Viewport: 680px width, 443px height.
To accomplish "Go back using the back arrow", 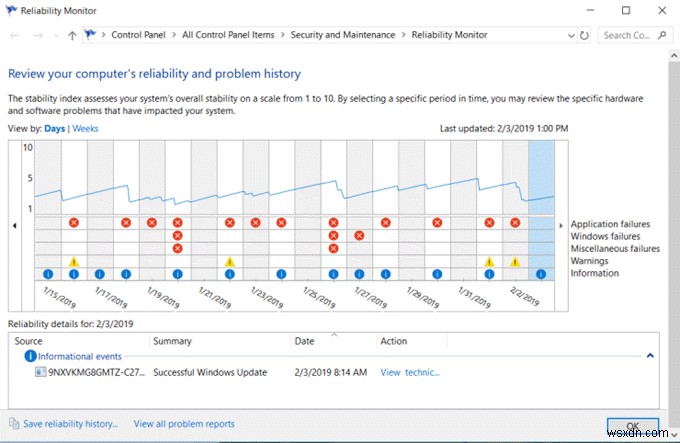I will click(x=14, y=35).
